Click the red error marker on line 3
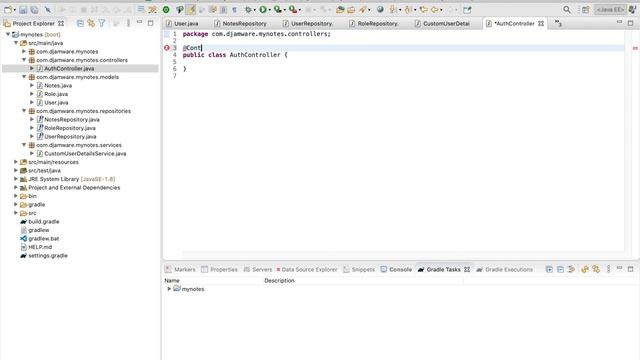 167,48
